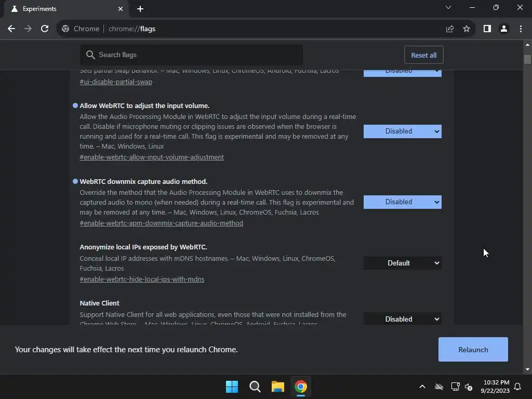
Task: Open the Windows Start menu
Action: 232,387
